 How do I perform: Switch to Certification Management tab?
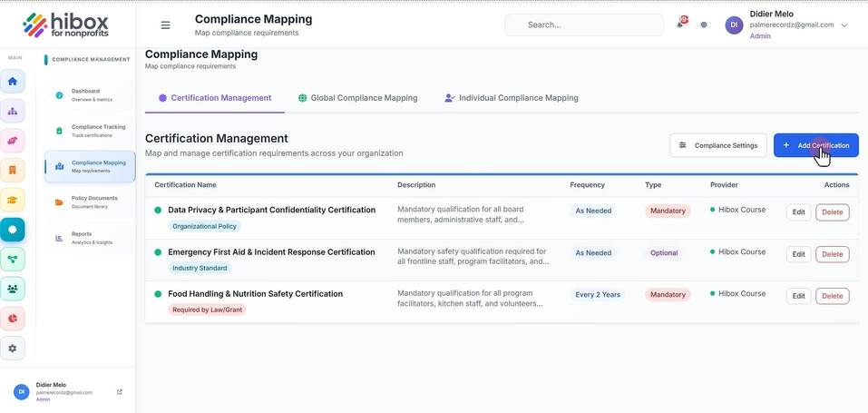[x=215, y=98]
